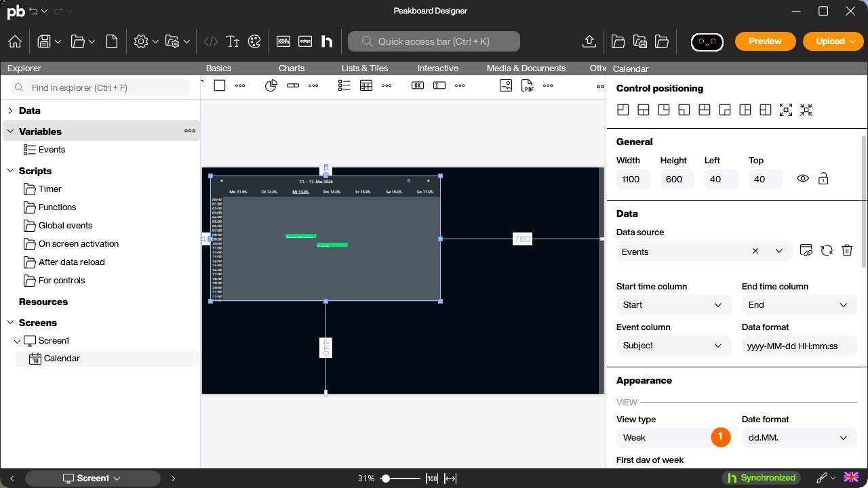Click the Synchronized status button

click(x=761, y=478)
